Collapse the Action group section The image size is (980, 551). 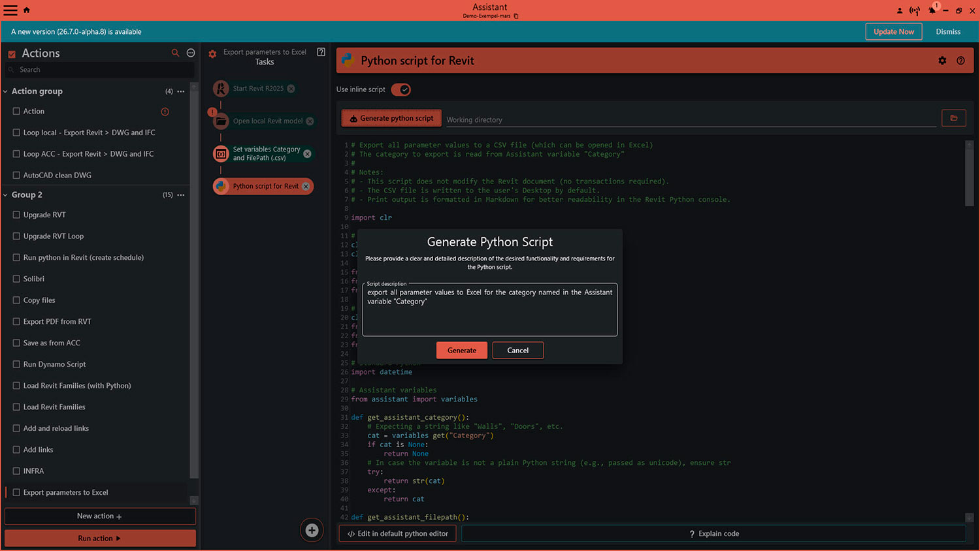(x=6, y=91)
